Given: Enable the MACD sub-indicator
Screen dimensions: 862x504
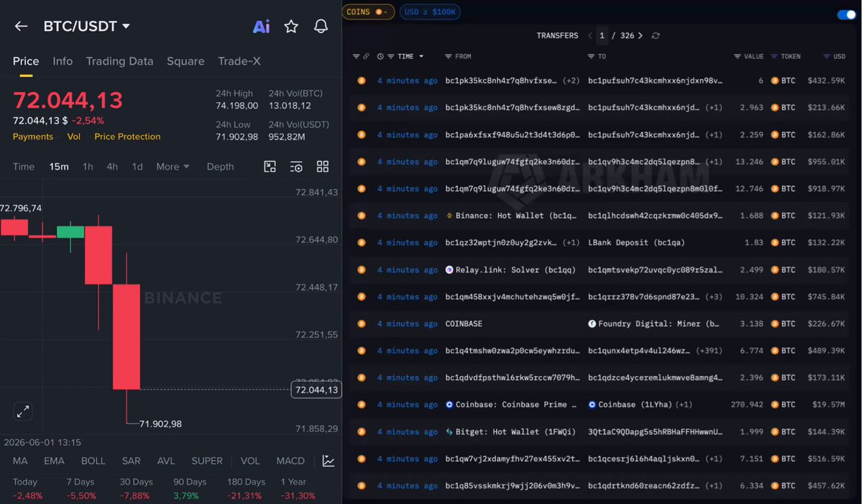Looking at the screenshot, I should pyautogui.click(x=290, y=461).
